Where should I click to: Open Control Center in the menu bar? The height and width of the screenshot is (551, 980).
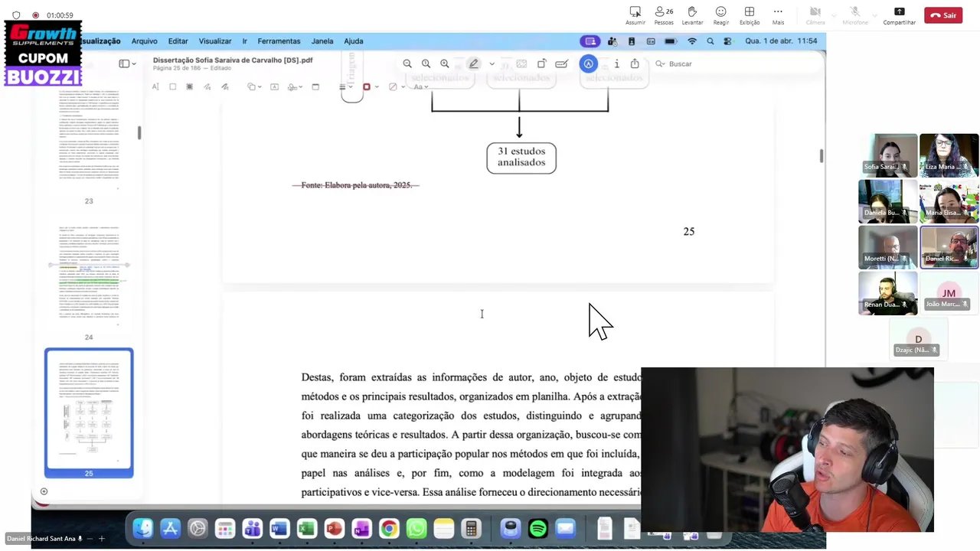727,41
